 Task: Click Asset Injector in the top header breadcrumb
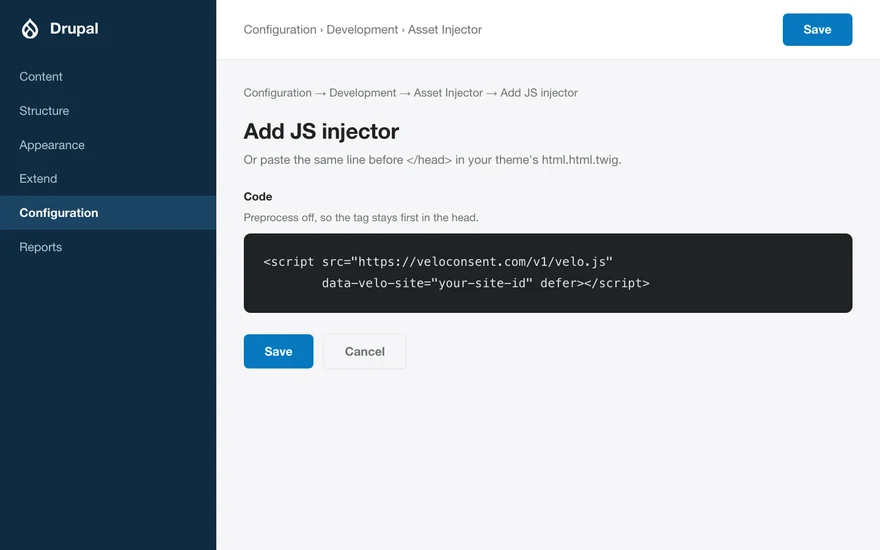(x=444, y=30)
